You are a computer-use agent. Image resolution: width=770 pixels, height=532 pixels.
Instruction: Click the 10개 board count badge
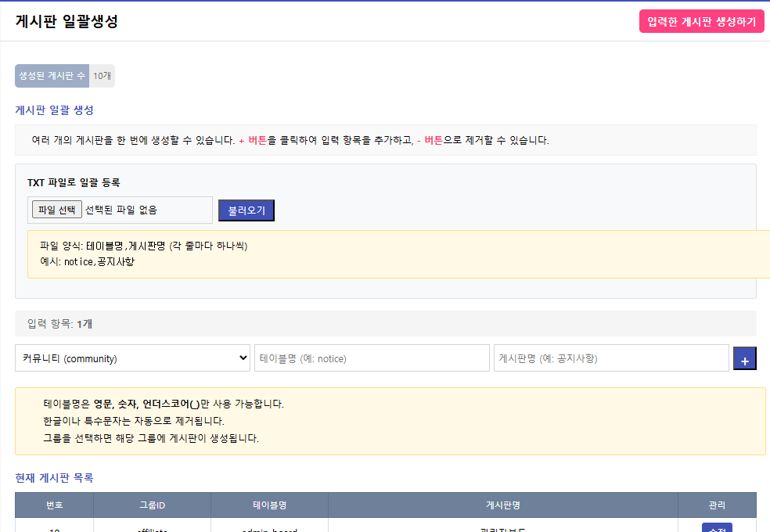coord(102,76)
